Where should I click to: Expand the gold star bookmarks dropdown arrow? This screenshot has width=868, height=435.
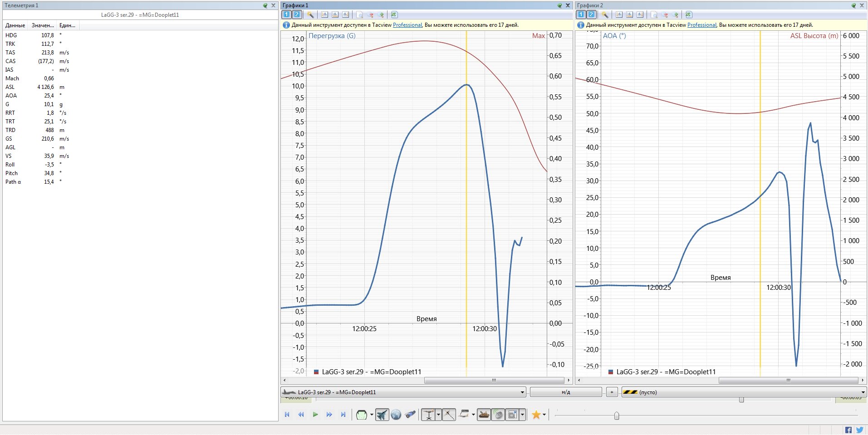tap(544, 415)
